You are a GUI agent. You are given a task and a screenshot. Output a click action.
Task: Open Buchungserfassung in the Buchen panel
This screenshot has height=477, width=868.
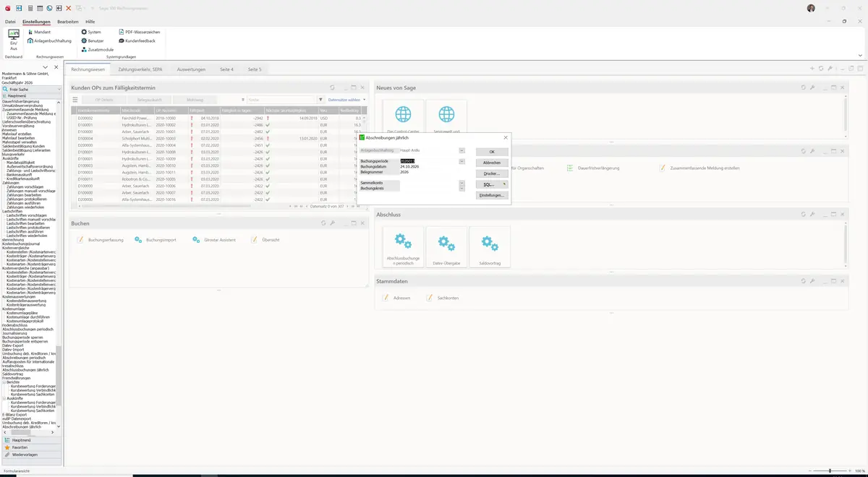tap(101, 239)
